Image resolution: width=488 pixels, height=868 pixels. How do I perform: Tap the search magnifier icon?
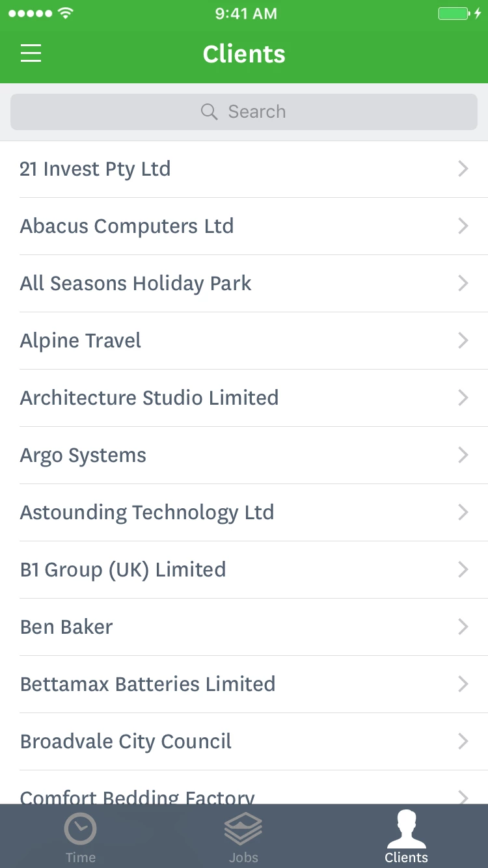[x=209, y=112]
